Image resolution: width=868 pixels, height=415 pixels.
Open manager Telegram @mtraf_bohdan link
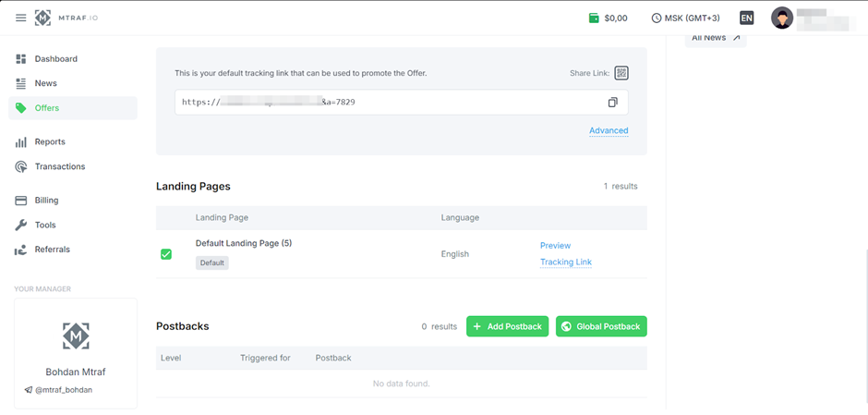pyautogui.click(x=64, y=390)
